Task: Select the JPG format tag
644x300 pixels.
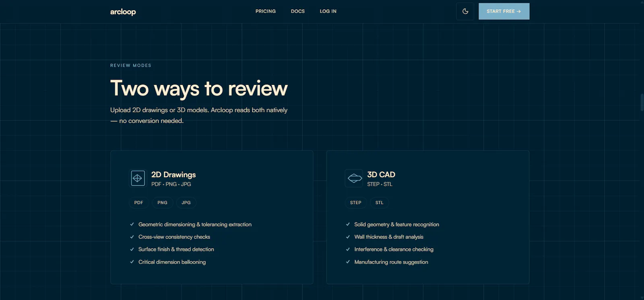Action: pyautogui.click(x=186, y=203)
